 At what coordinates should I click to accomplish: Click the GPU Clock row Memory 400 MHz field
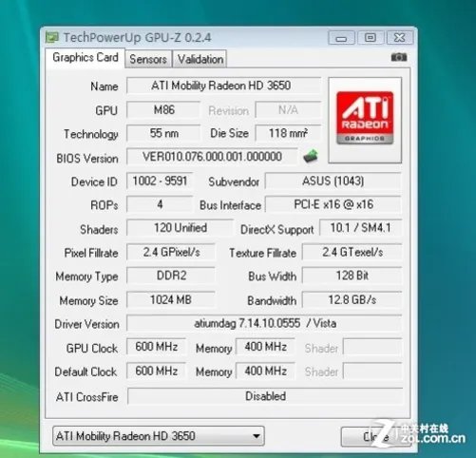265,347
